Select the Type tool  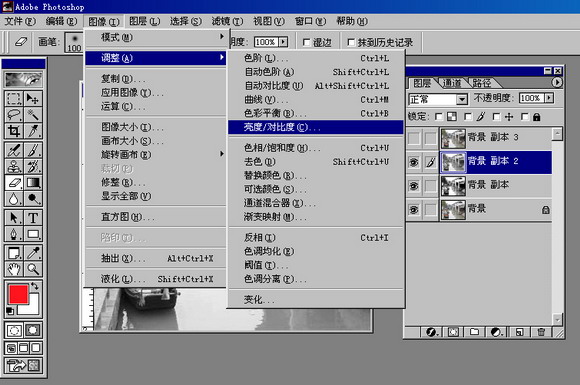tap(33, 218)
